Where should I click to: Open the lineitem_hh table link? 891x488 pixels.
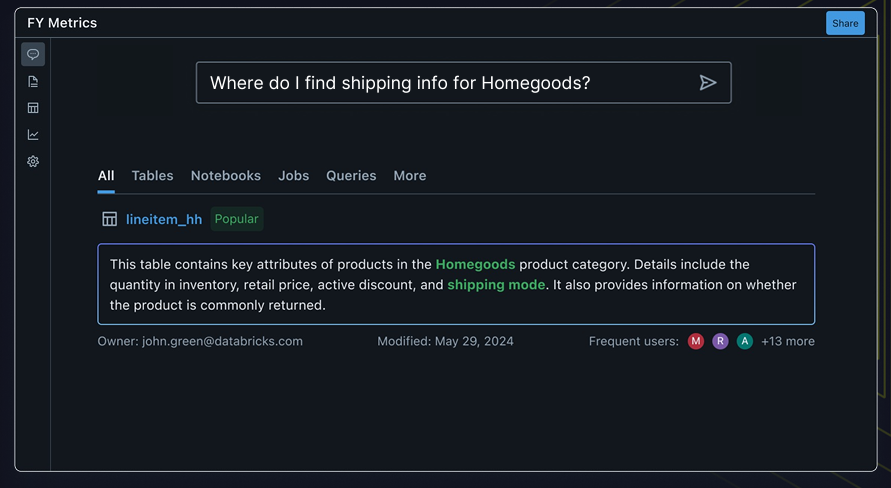tap(164, 219)
